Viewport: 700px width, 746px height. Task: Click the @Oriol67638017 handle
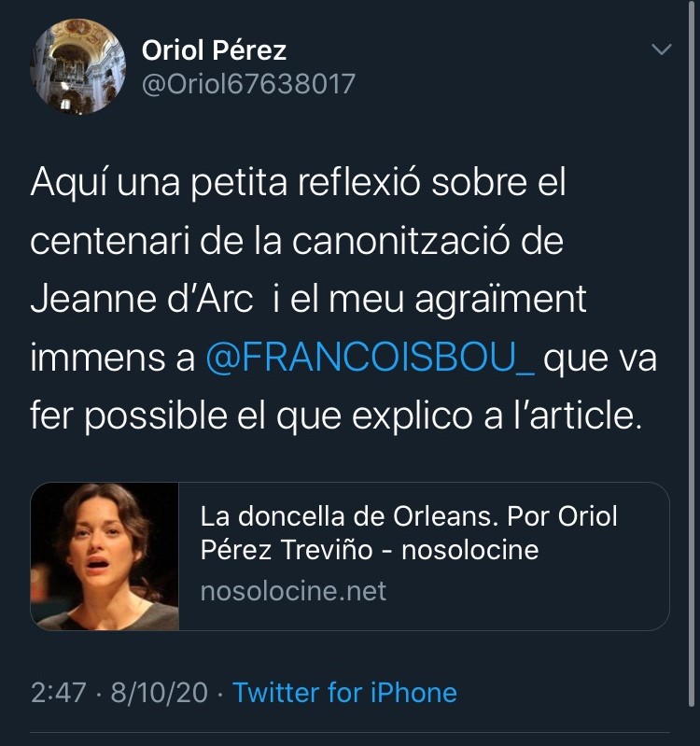[x=248, y=84]
